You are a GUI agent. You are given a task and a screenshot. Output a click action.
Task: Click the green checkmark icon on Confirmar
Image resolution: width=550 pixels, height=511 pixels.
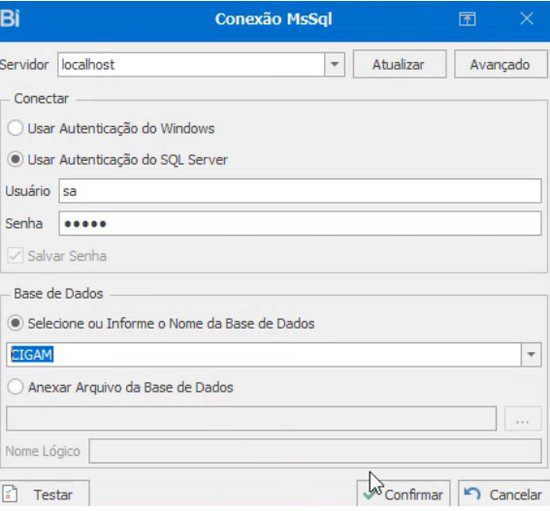point(369,495)
